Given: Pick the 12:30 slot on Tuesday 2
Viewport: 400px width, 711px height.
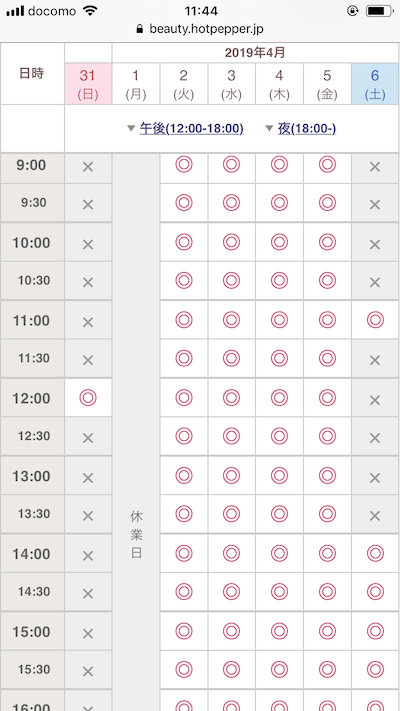Looking at the screenshot, I should click(x=184, y=436).
